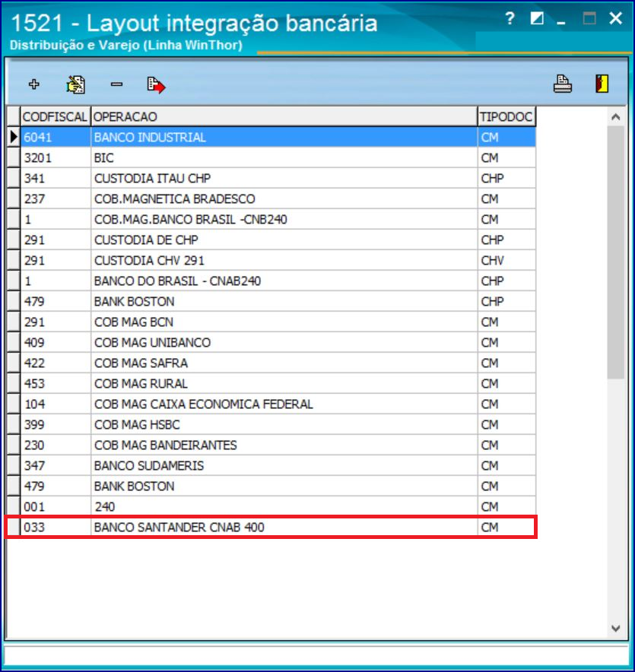
Task: Click the row indicator for BANCO INDUSTRIAL
Action: [x=14, y=137]
